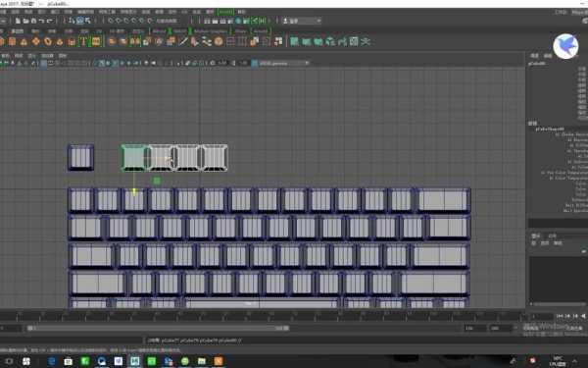Viewport: 588px width, 368px height.
Task: Start IPR render icon
Action: pyautogui.click(x=222, y=21)
